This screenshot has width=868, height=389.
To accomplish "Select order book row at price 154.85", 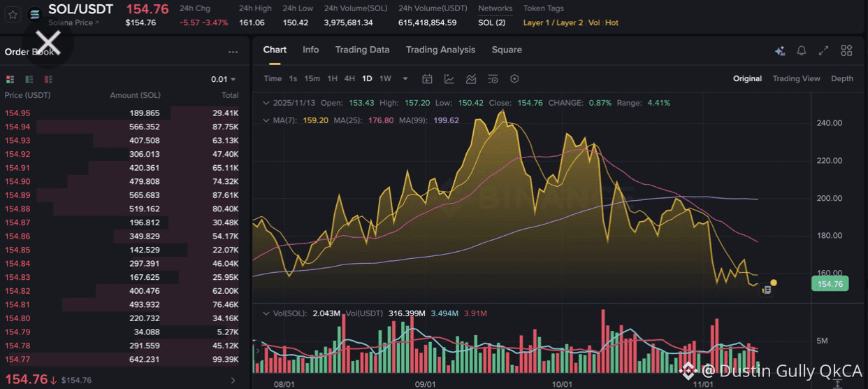I will coord(122,250).
